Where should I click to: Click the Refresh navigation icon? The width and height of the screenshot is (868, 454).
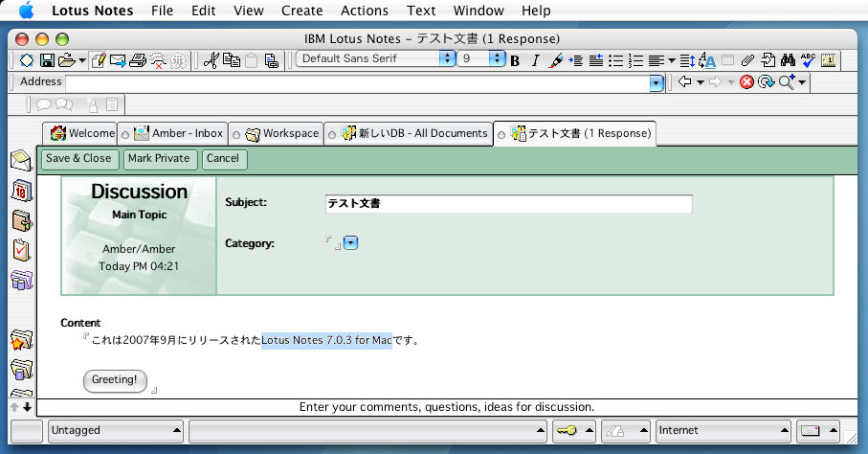767,82
